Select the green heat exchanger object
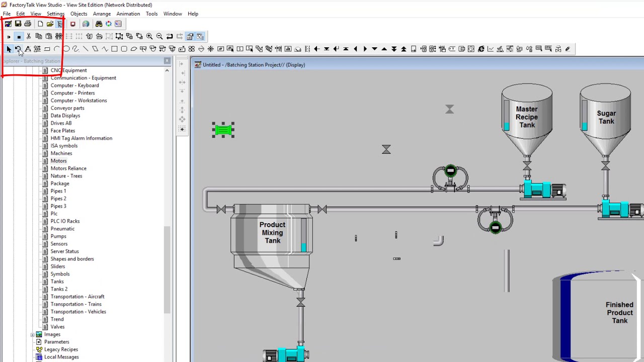 click(223, 130)
